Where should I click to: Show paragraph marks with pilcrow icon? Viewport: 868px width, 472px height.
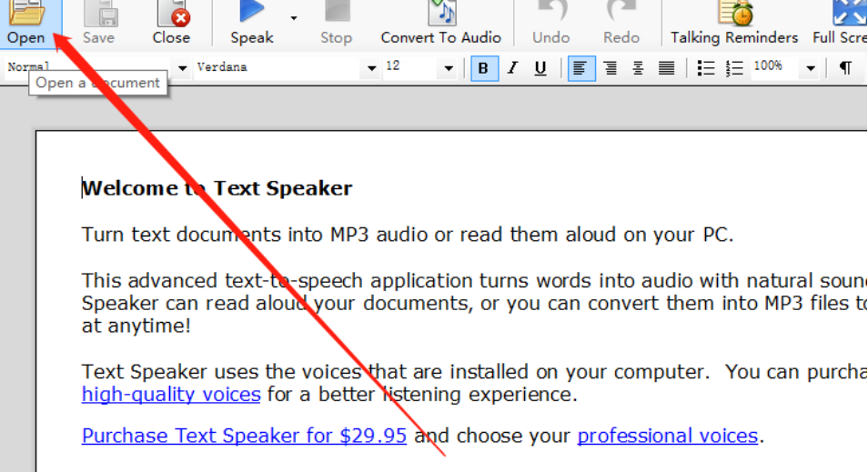pyautogui.click(x=845, y=68)
